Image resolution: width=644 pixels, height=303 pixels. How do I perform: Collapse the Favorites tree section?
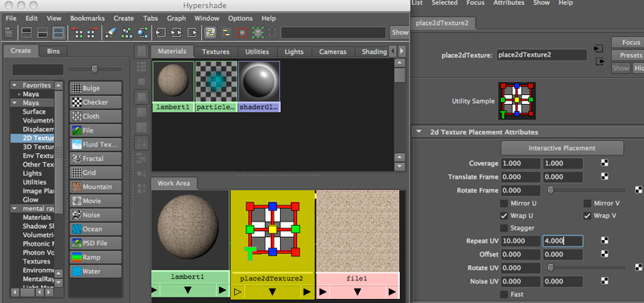click(x=15, y=85)
